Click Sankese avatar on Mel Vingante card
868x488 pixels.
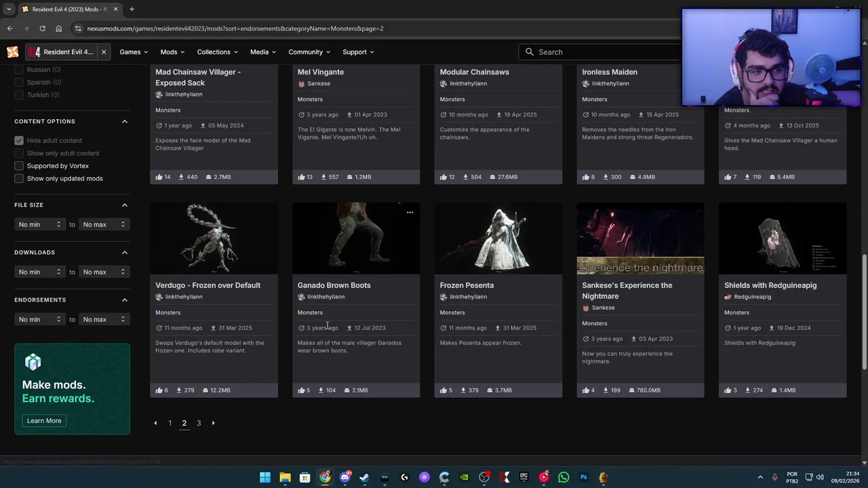[301, 83]
